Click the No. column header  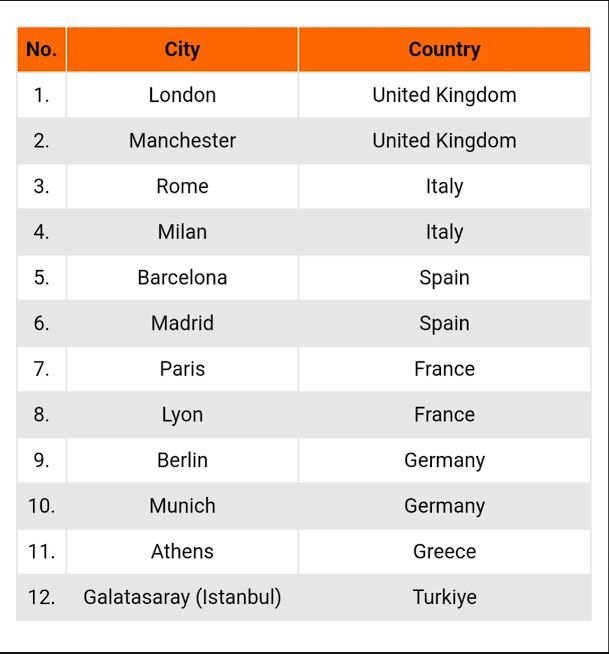pyautogui.click(x=41, y=49)
